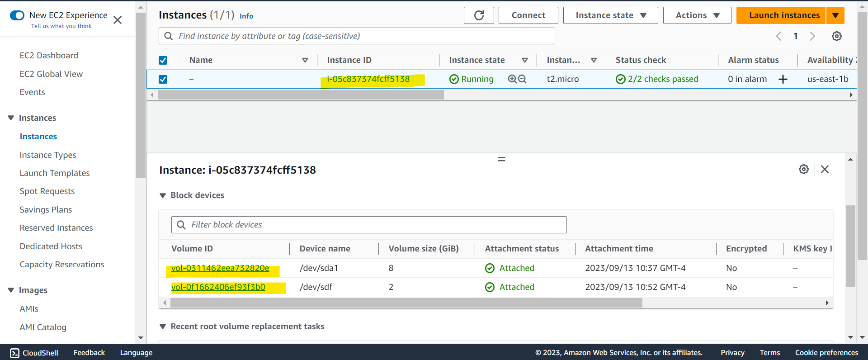Image resolution: width=868 pixels, height=360 pixels.
Task: Collapse Recent root volume replacement tasks
Action: click(x=163, y=327)
